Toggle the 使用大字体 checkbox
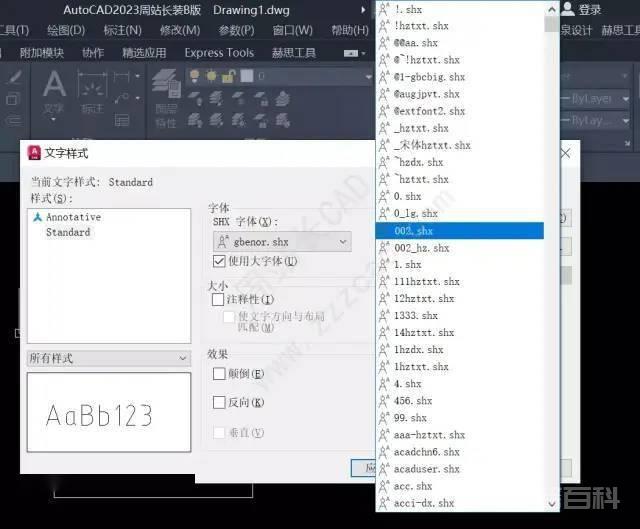The width and height of the screenshot is (640, 529). click(219, 261)
